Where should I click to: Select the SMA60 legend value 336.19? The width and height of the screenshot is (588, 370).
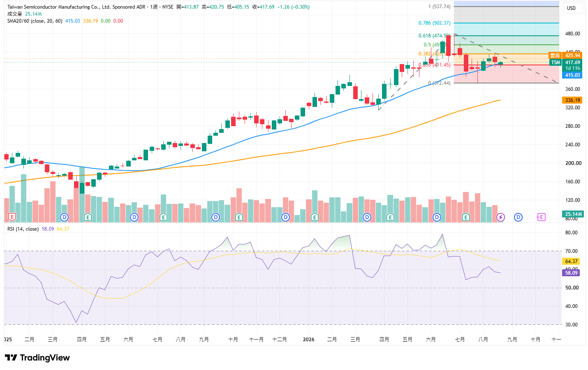(x=90, y=21)
